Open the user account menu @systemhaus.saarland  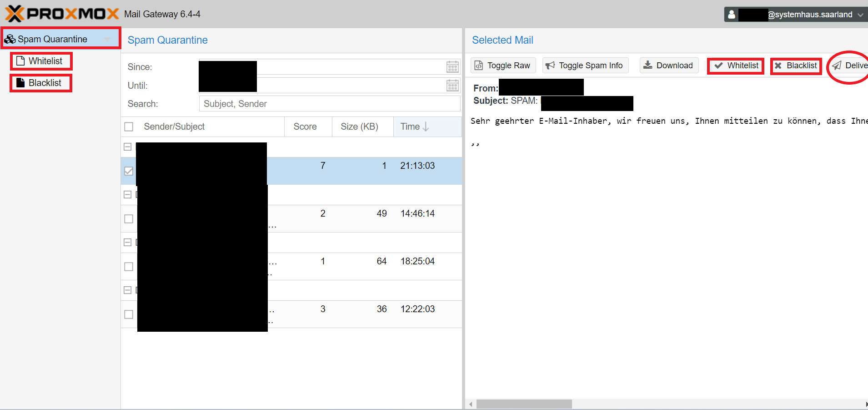tap(796, 14)
